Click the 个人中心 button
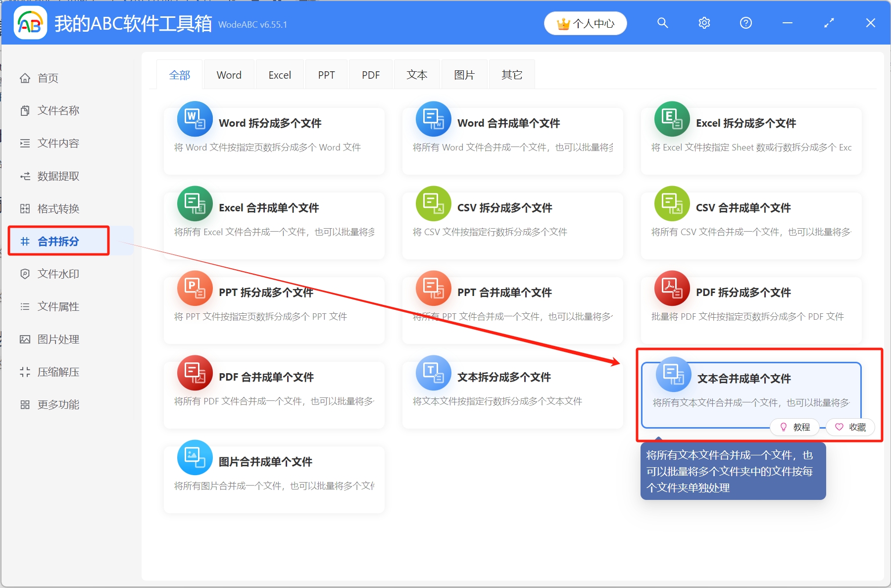The height and width of the screenshot is (588, 891). [585, 23]
